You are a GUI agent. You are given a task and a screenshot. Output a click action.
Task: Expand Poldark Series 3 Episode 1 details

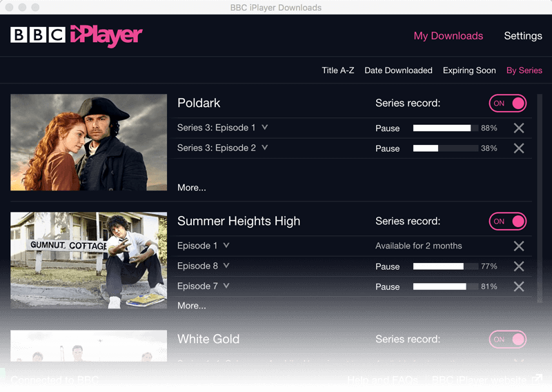[x=265, y=128]
